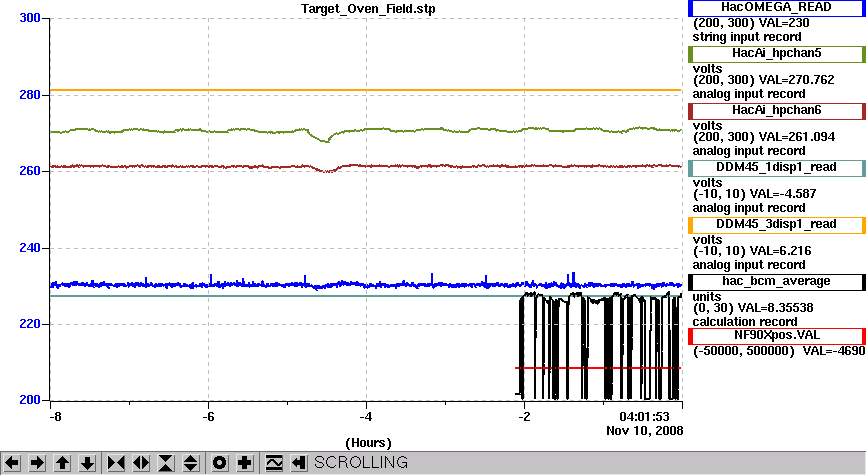Viewport: 866px width, 475px height.
Task: Click the x-axis label -6
Action: (x=208, y=416)
